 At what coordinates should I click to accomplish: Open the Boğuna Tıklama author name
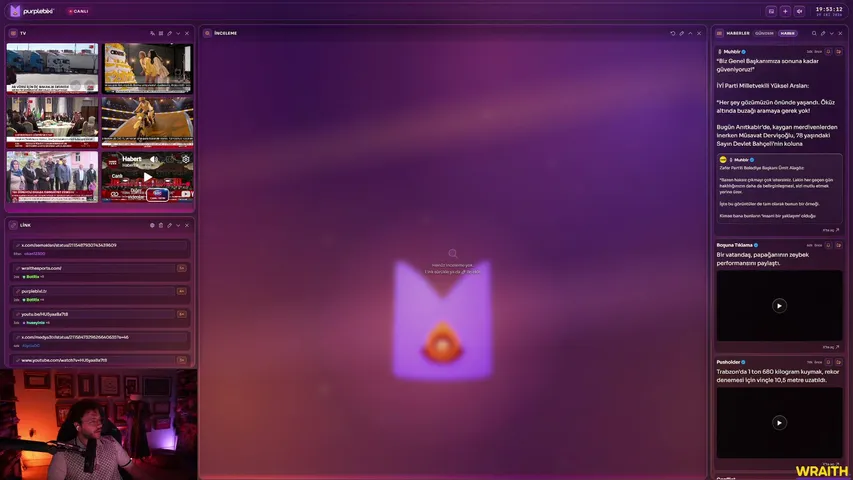coord(734,245)
